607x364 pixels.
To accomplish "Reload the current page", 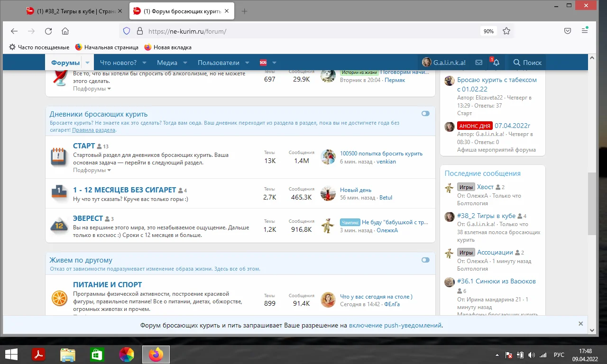I will click(48, 31).
